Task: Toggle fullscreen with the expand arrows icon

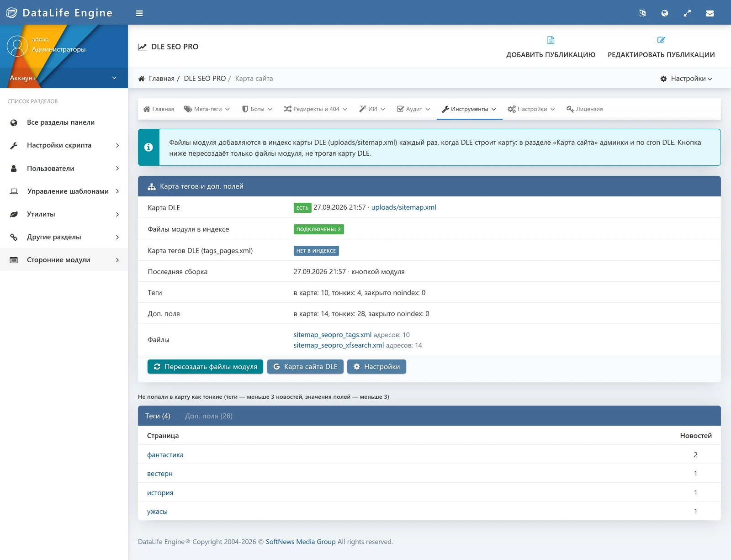Action: (687, 13)
